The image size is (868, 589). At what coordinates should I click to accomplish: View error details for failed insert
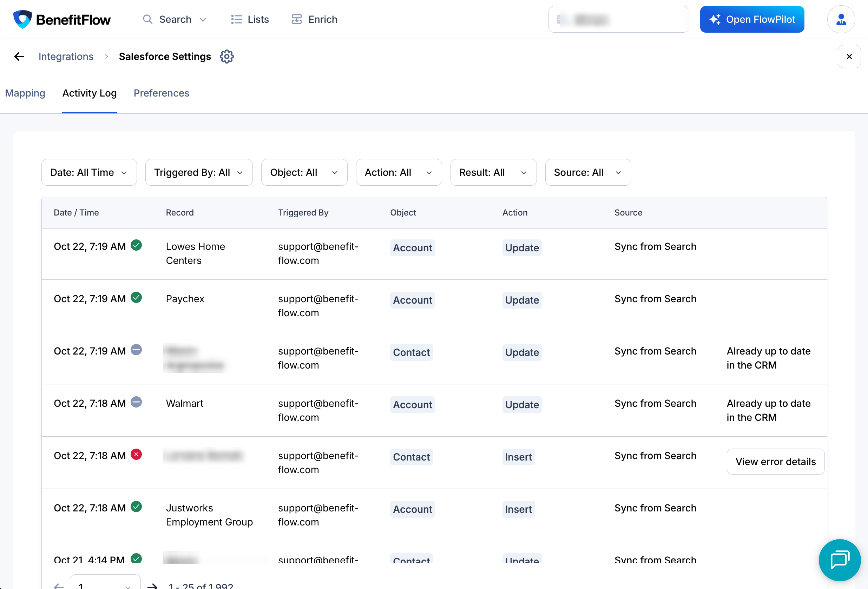[x=775, y=462]
